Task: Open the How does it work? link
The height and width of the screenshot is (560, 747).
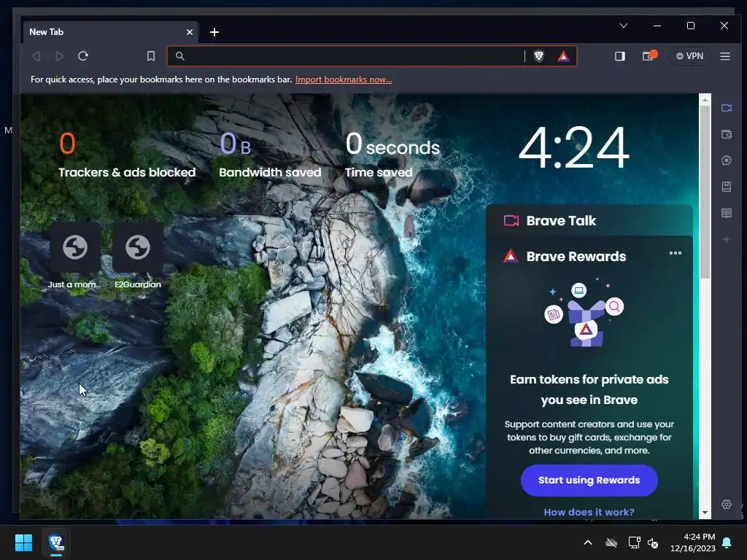Action: click(589, 512)
